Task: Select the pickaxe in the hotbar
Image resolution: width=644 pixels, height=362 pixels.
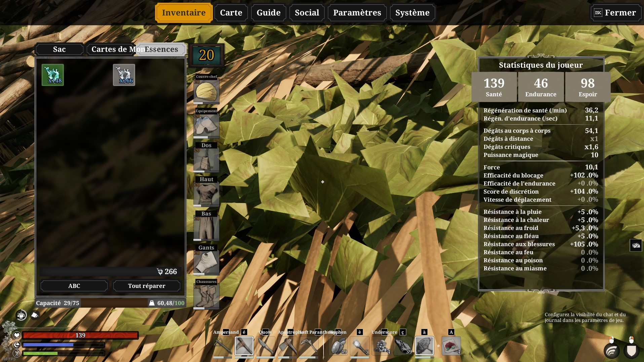Action: click(x=309, y=346)
